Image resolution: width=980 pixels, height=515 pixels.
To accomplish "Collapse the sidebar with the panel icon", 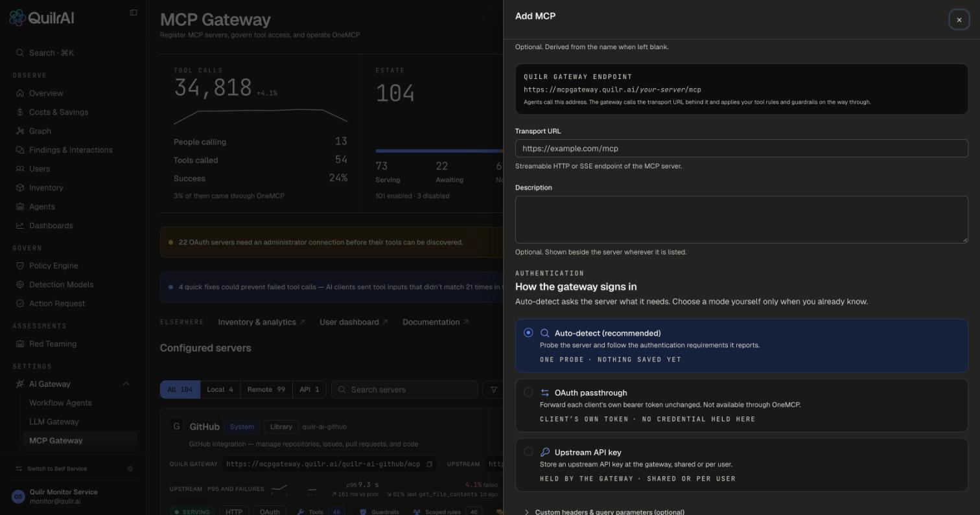I will (x=134, y=12).
